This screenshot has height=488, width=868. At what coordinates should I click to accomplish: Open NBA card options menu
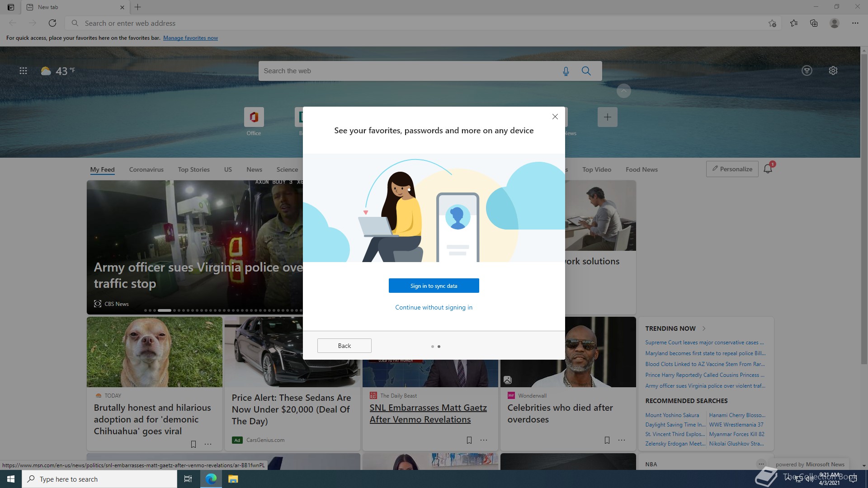pos(761,464)
